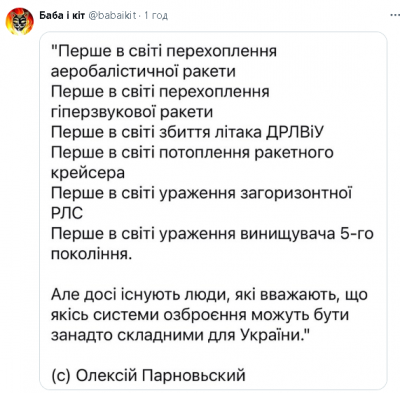Viewport: 400px width, 393px height.
Task: Open the quoted text card
Action: pos(213,211)
